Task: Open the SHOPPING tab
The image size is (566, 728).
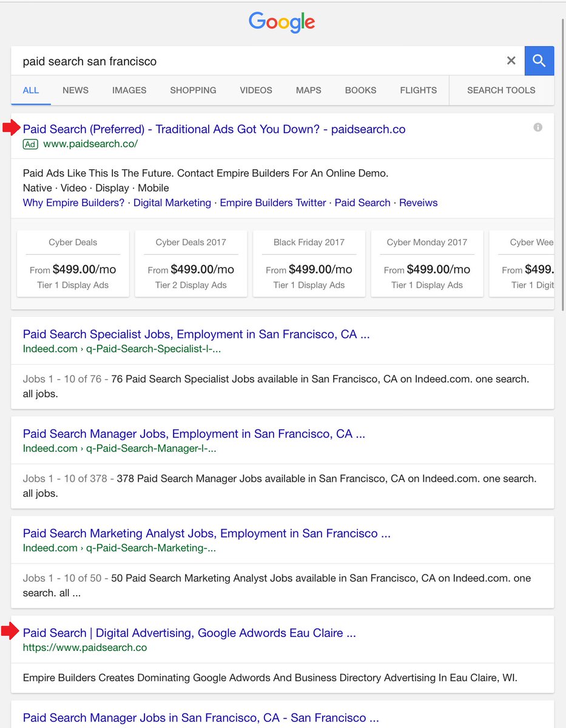Action: (x=193, y=90)
